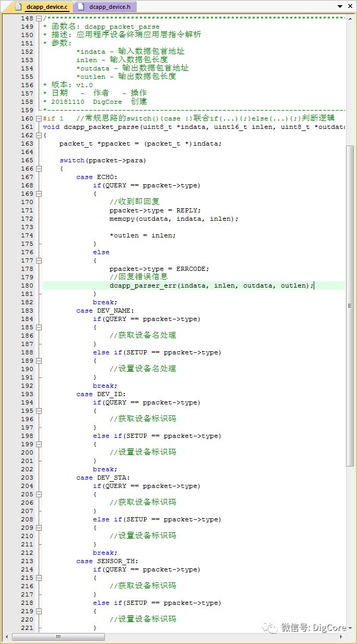Click the comment "//获取设备名处理"

pos(143,336)
